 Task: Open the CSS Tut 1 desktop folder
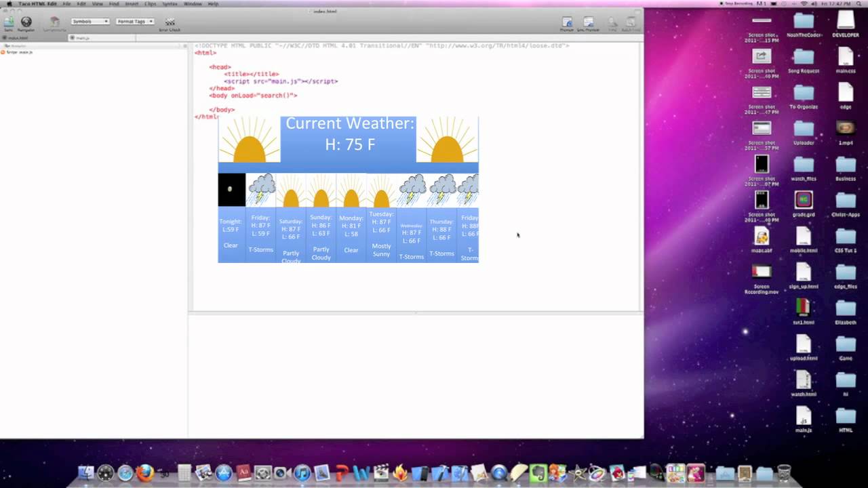pyautogui.click(x=846, y=240)
